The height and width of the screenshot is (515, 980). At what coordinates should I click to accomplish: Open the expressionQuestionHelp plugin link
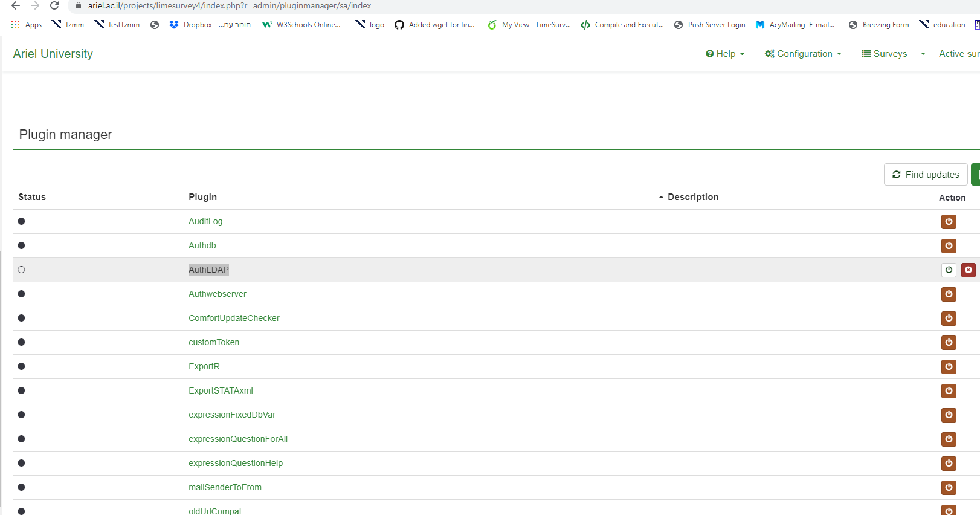point(236,463)
